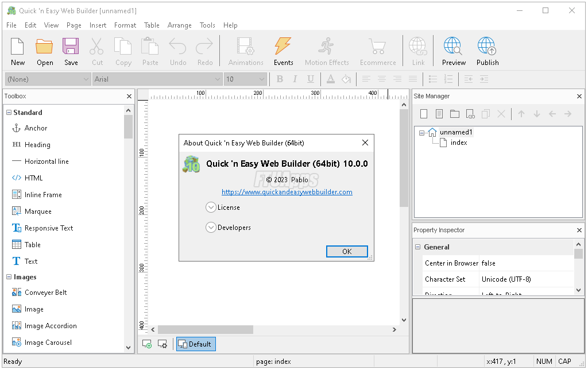Click the Toolbox scroll down arrow
The image size is (588, 369).
128,348
